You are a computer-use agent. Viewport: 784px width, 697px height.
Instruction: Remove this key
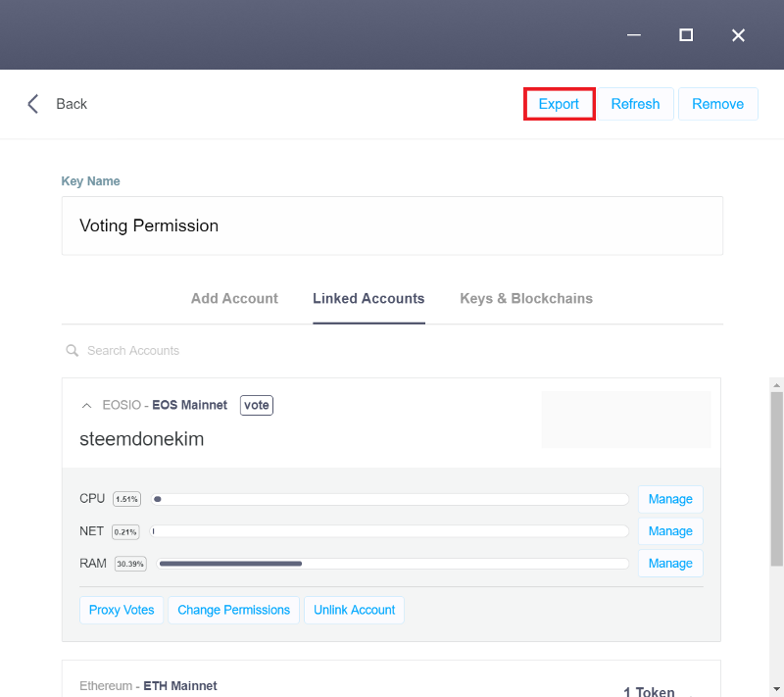coord(718,104)
